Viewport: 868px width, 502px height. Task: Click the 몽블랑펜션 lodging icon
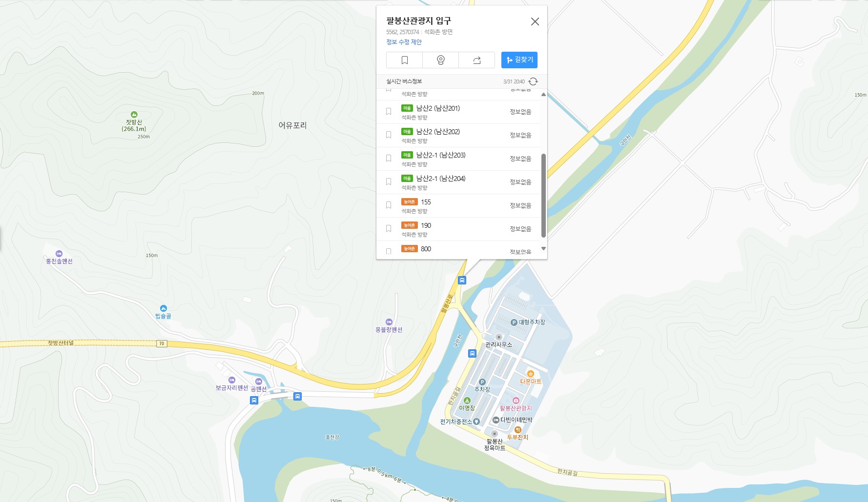tap(389, 322)
